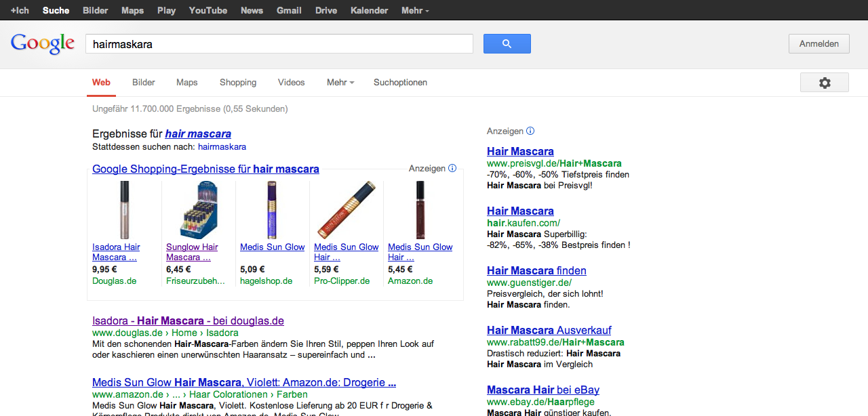868x416 pixels.
Task: Open the Suchoptionen search tools
Action: [x=400, y=83]
